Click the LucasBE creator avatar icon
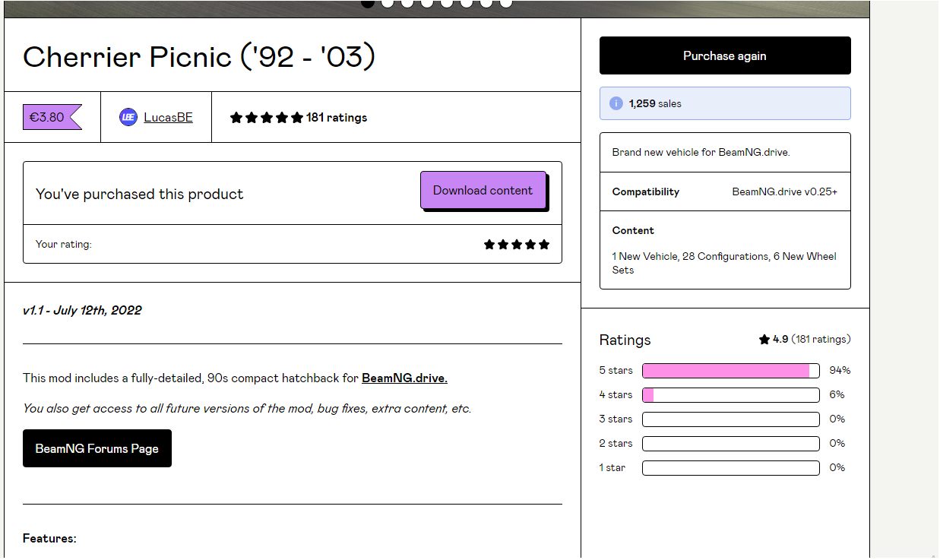This screenshot has height=560, width=940. (x=128, y=117)
